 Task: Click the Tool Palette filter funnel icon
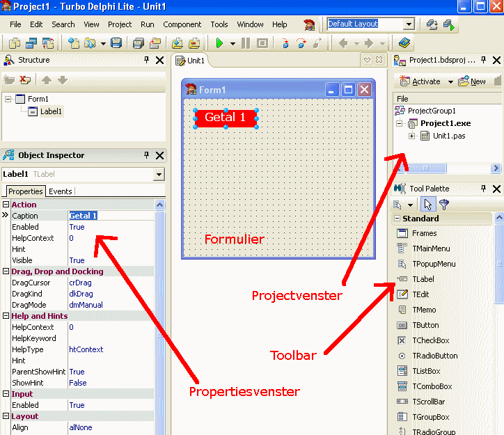click(x=444, y=205)
